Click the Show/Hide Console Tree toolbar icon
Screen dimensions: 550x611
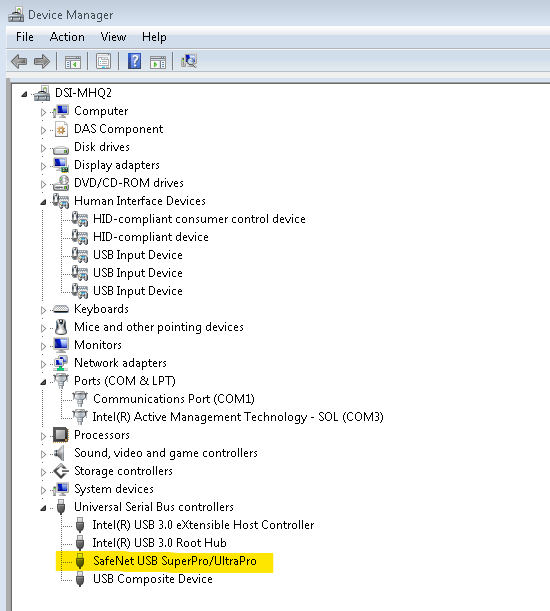pyautogui.click(x=73, y=62)
